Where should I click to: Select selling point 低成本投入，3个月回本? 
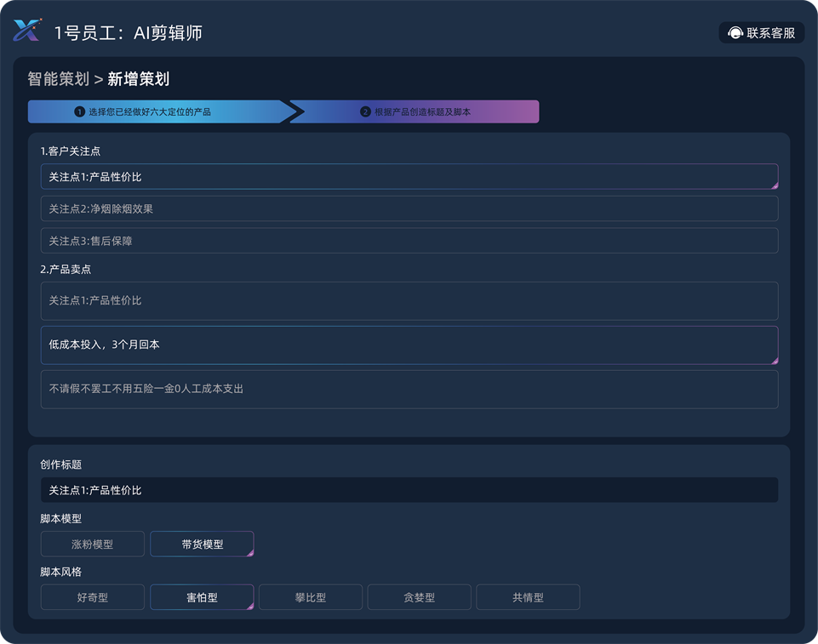pyautogui.click(x=409, y=345)
